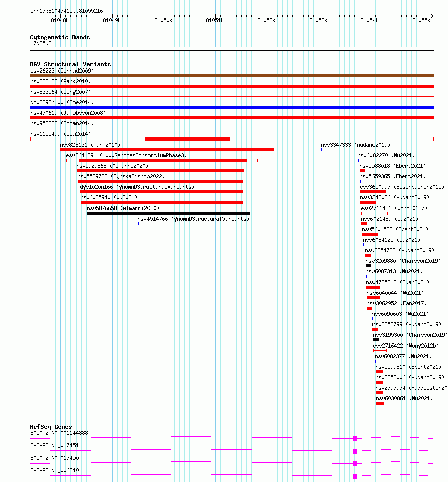Click the 17q25.3 cytogenetic band label

point(41,44)
